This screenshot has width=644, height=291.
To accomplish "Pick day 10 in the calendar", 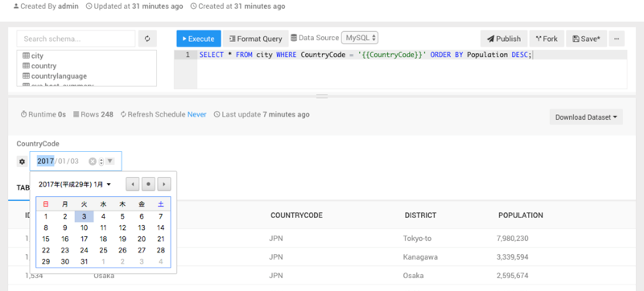I will click(x=85, y=227).
